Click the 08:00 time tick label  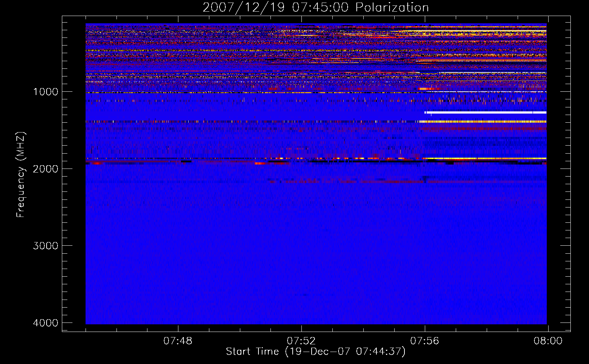coord(548,341)
